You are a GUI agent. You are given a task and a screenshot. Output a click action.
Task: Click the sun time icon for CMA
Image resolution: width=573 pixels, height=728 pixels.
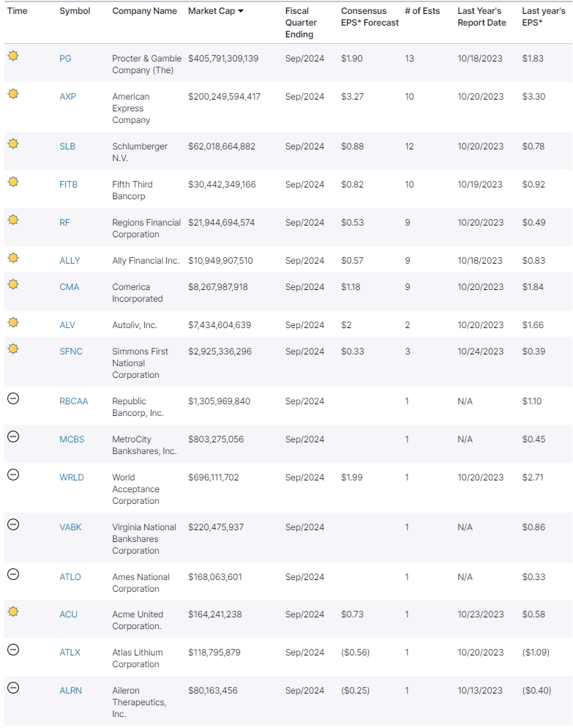pos(13,284)
